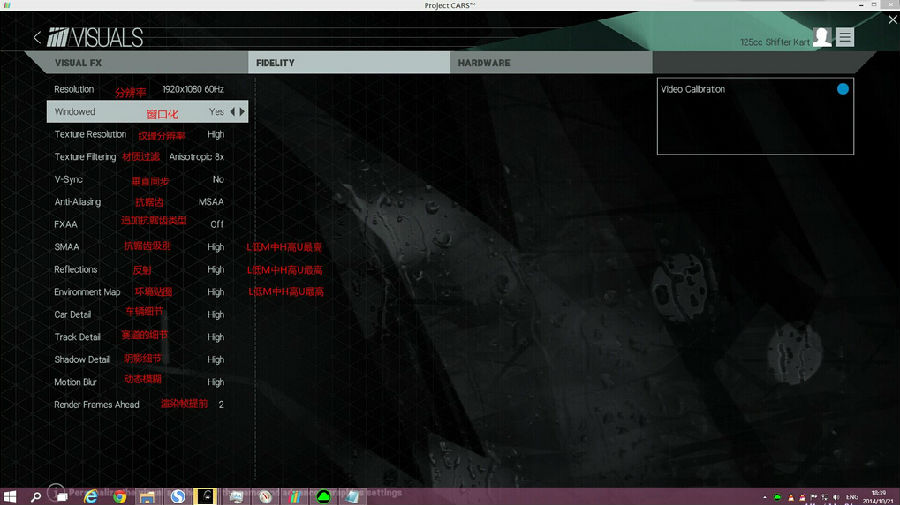
Task: Select the Windowed setting row
Action: [148, 111]
